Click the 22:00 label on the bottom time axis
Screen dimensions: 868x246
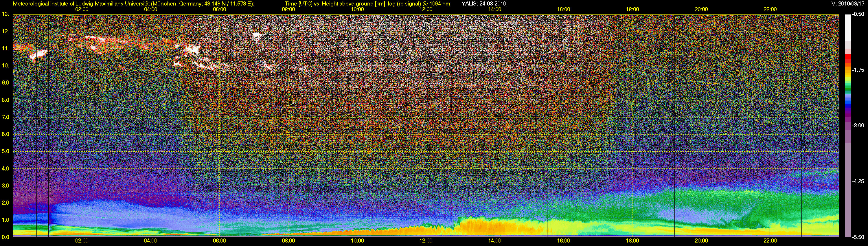point(770,241)
